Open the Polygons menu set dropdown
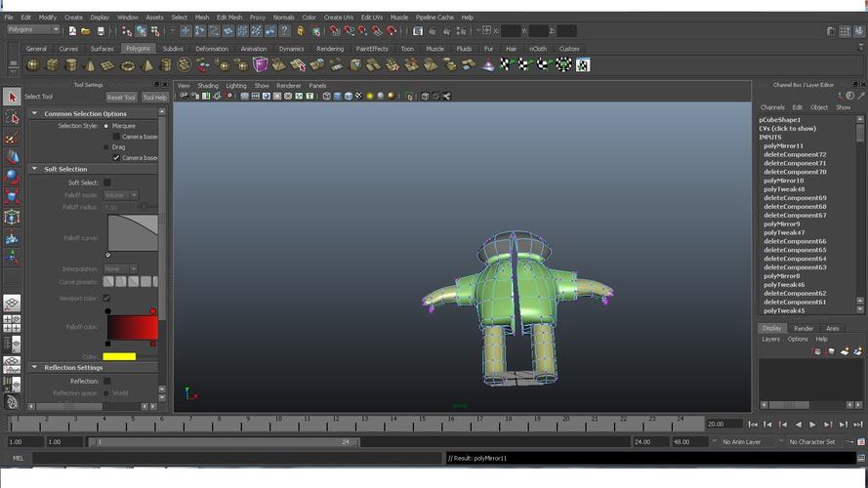Image resolution: width=868 pixels, height=488 pixels. point(33,30)
